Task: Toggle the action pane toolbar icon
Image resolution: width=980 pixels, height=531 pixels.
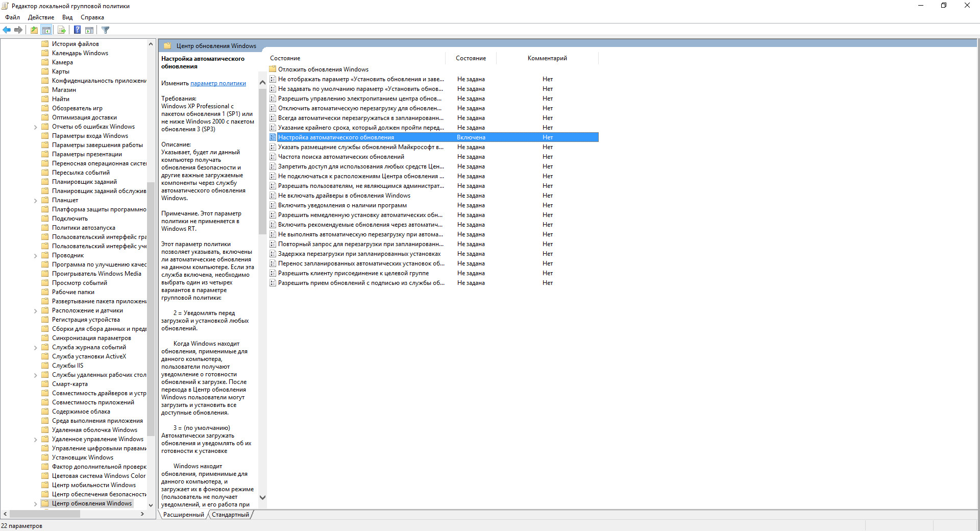Action: 89,30
